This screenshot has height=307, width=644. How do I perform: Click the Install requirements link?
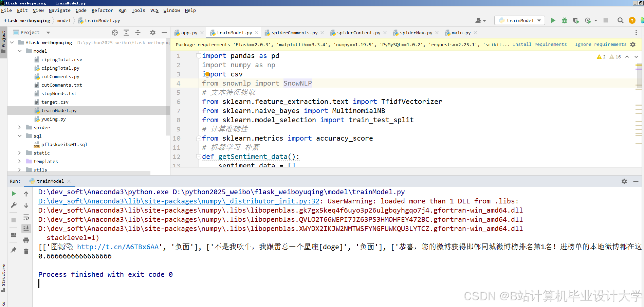(x=540, y=44)
